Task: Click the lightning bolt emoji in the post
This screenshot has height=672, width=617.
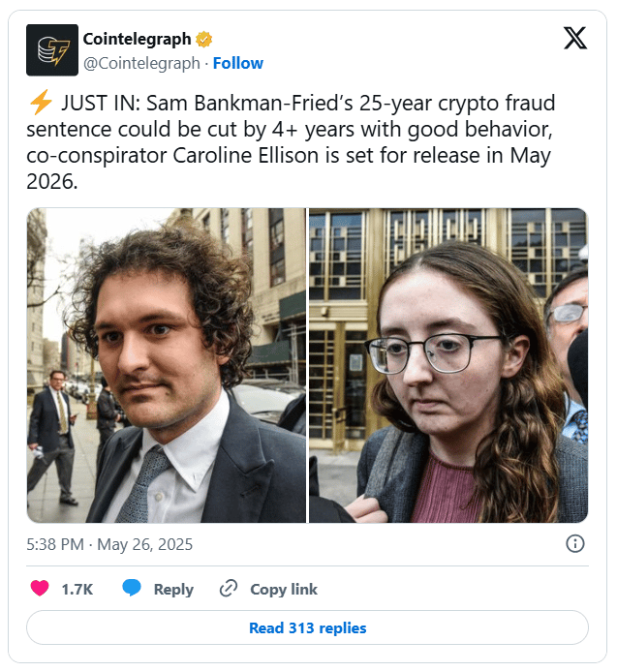Action: (x=41, y=103)
